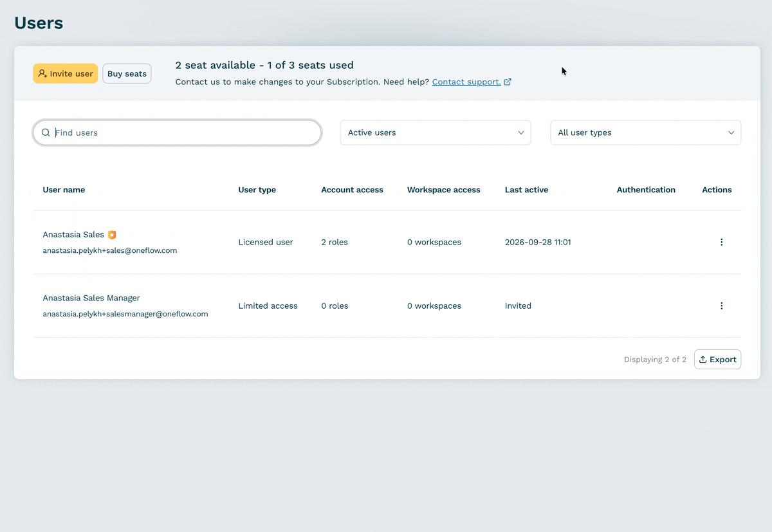Open actions menu for Anastasia Sales Manager
772x532 pixels.
pos(721,306)
